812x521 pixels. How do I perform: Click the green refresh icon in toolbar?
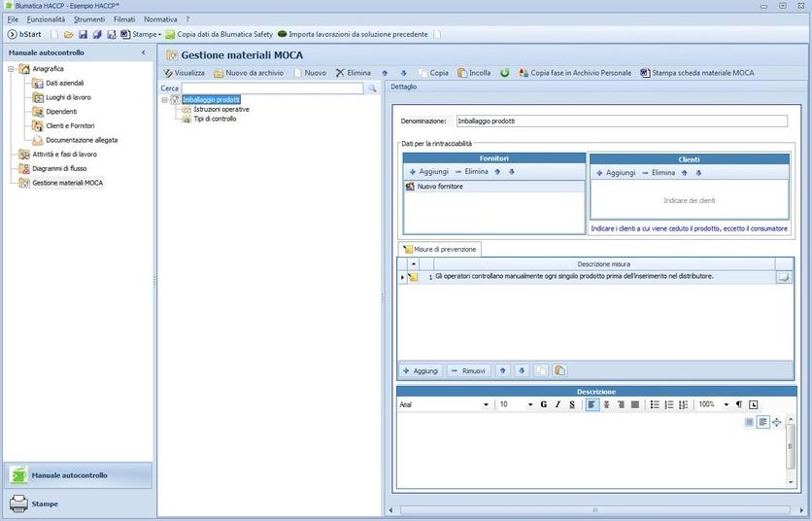[505, 73]
